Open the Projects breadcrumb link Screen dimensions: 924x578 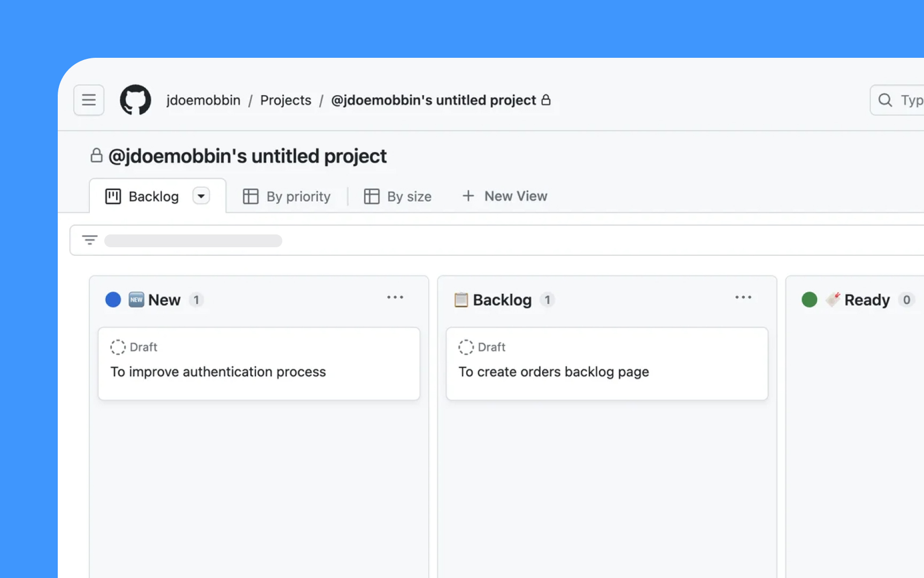[286, 100]
